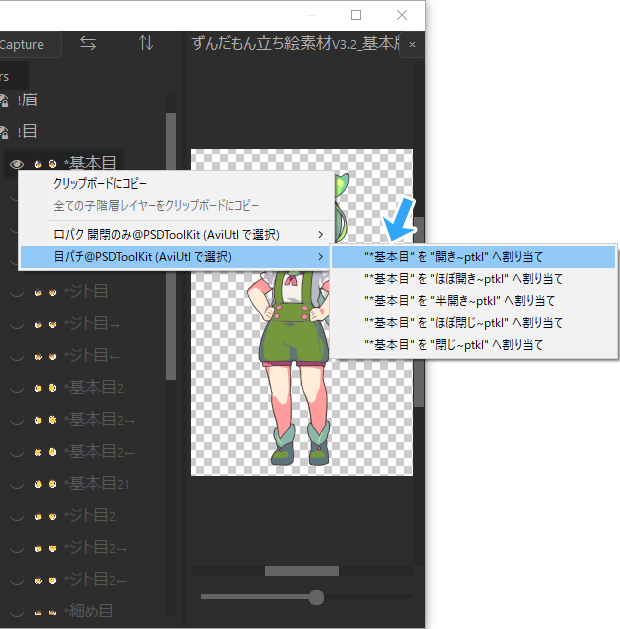
Task: Toggle visibility of *基本目2 layer
Action: 17,388
